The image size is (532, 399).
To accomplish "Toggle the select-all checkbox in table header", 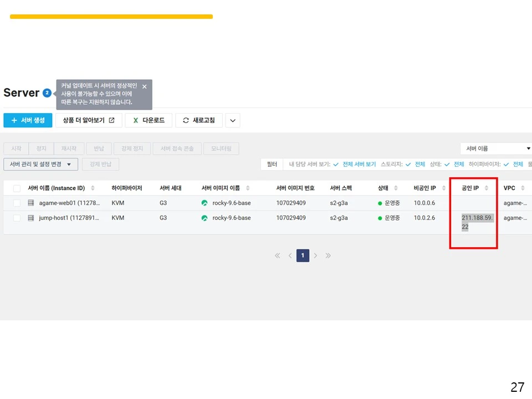I will (x=17, y=188).
